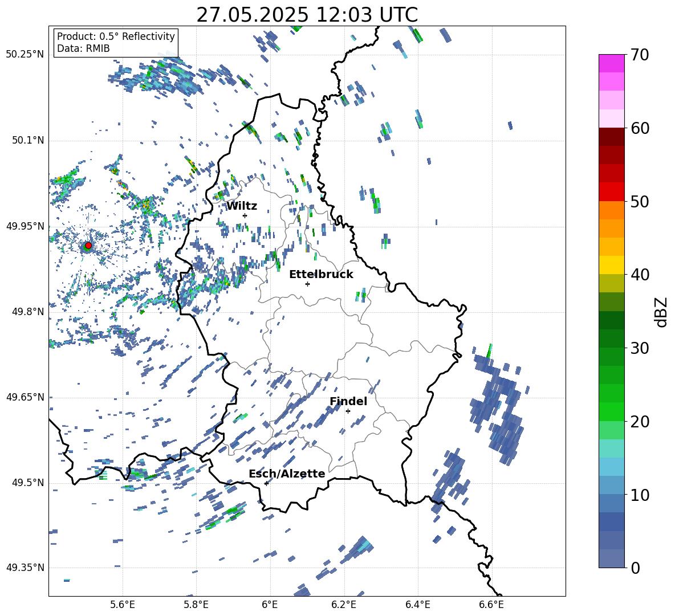
Task: Click the 49.95°N latitude label
Action: pos(25,226)
